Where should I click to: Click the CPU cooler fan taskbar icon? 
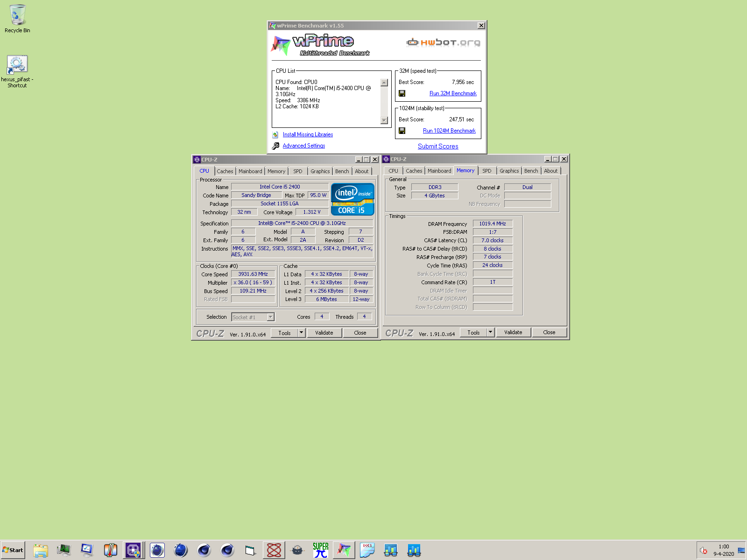click(297, 550)
